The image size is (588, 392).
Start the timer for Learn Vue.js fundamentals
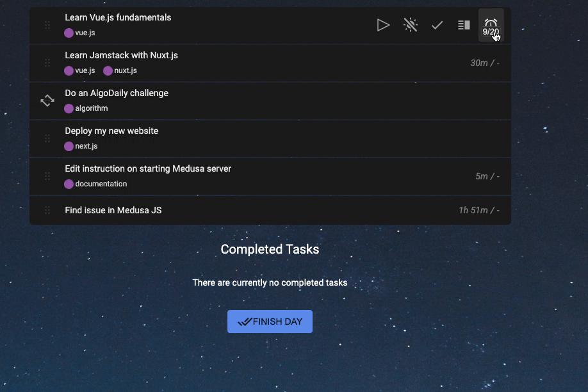pos(383,24)
